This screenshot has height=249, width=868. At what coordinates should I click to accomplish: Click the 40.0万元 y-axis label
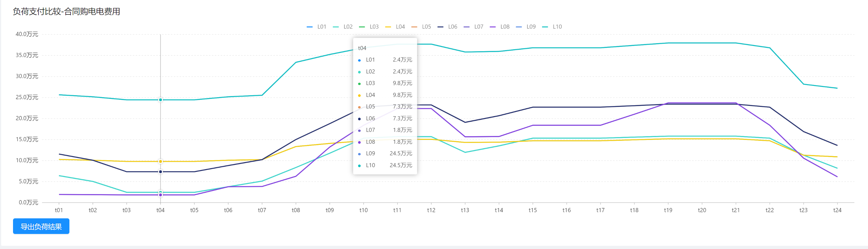(27, 34)
